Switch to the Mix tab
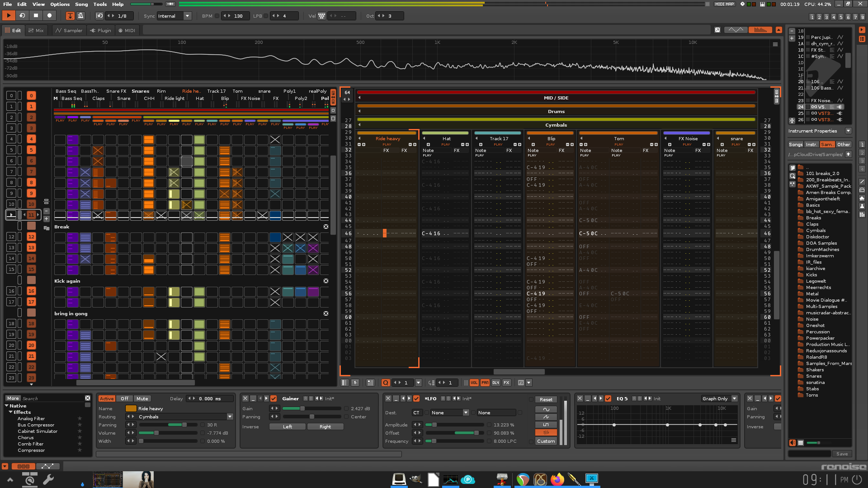Viewport: 868px width, 488px height. (36, 30)
